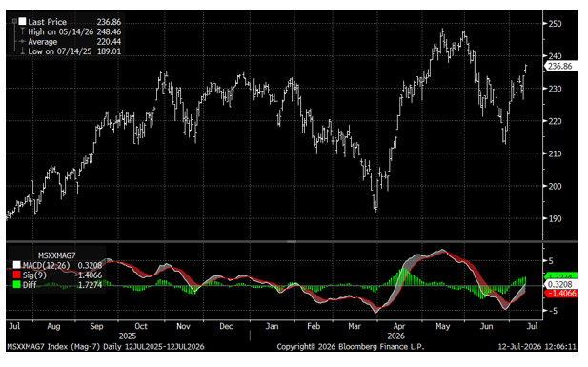
Task: Select the MSXXMAG7 title in the MACD panel
Action: coord(56,255)
